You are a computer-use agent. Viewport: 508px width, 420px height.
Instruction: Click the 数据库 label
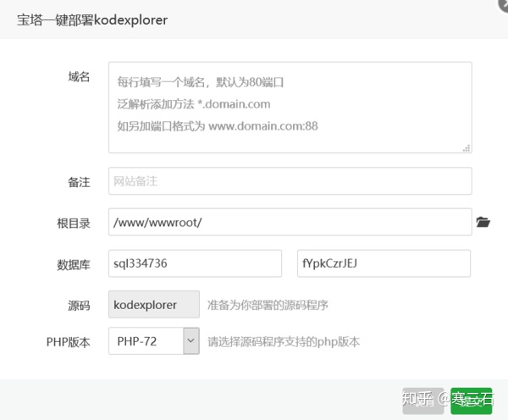pos(74,265)
